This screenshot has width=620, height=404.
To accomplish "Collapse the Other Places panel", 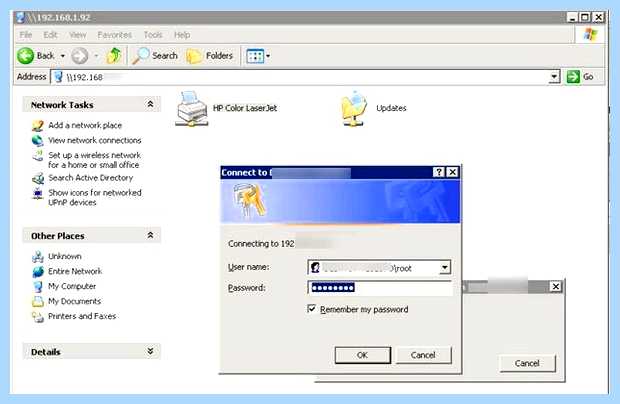I will pos(150,235).
